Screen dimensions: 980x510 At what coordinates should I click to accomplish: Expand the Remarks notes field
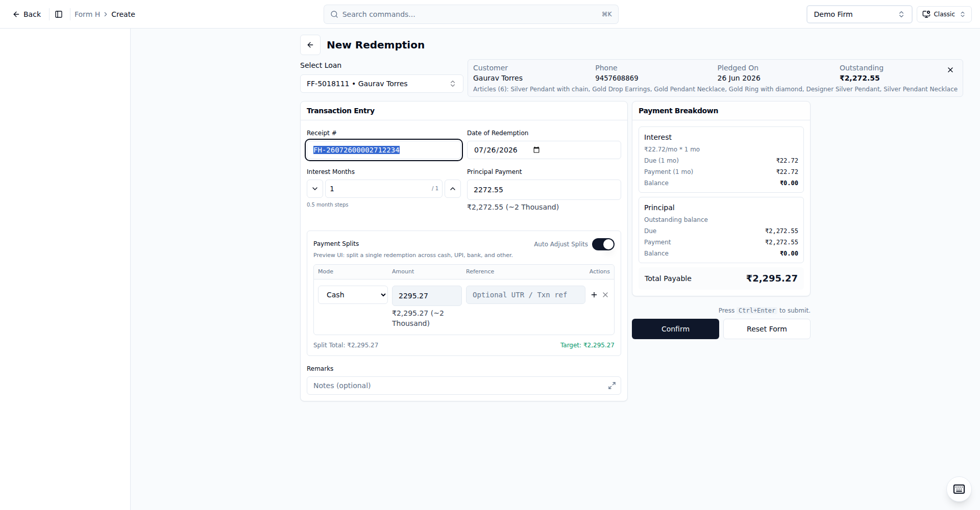pos(611,386)
